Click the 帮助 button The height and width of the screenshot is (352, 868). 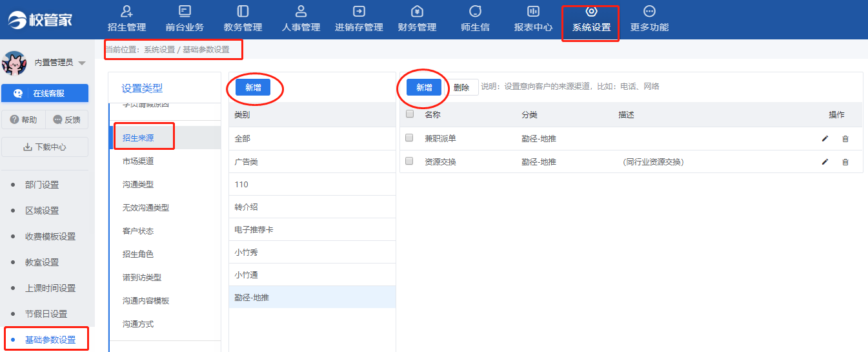click(23, 119)
